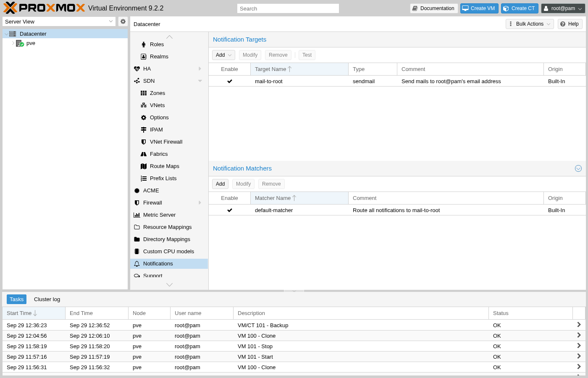
Task: Open the Realms menu icon
Action: coord(144,57)
